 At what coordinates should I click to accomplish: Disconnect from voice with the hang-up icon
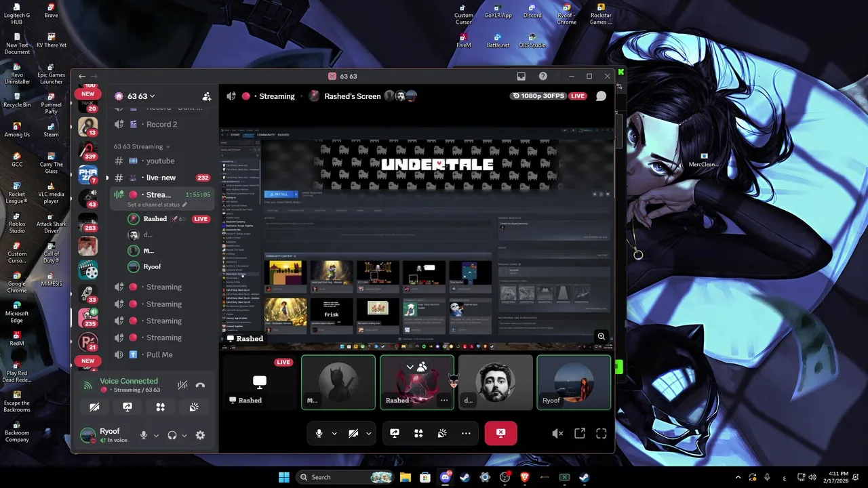200,385
